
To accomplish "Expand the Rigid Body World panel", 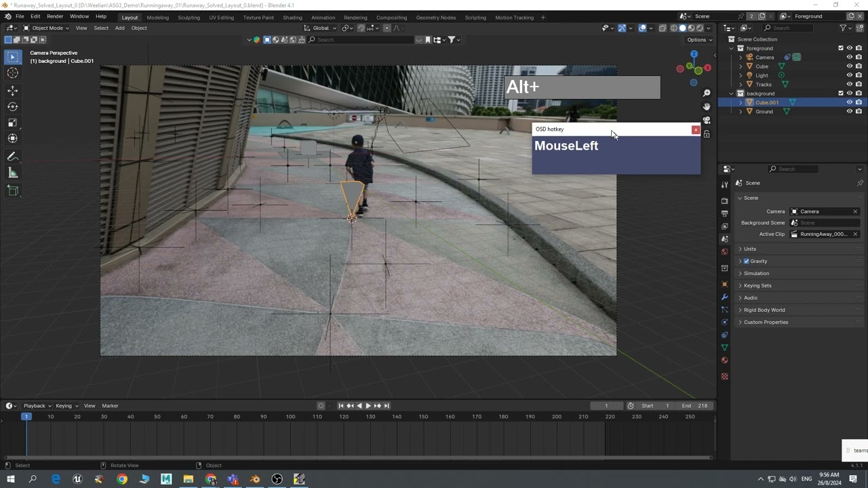I will click(764, 310).
